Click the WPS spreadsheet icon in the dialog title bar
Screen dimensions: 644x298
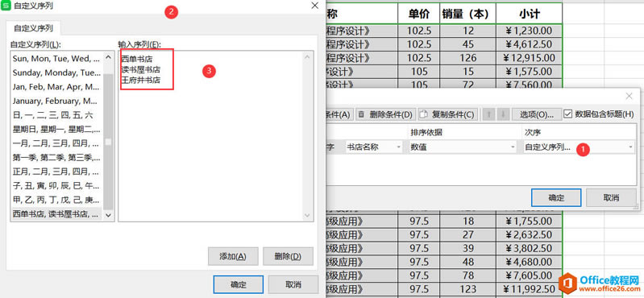point(6,6)
